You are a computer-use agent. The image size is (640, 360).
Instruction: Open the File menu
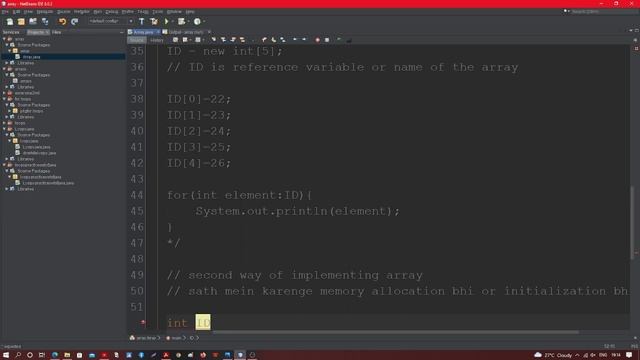click(x=4, y=11)
